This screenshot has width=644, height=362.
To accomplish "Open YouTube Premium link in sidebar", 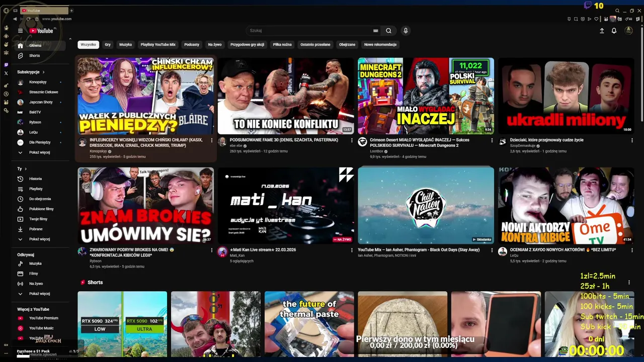I will pyautogui.click(x=40, y=318).
